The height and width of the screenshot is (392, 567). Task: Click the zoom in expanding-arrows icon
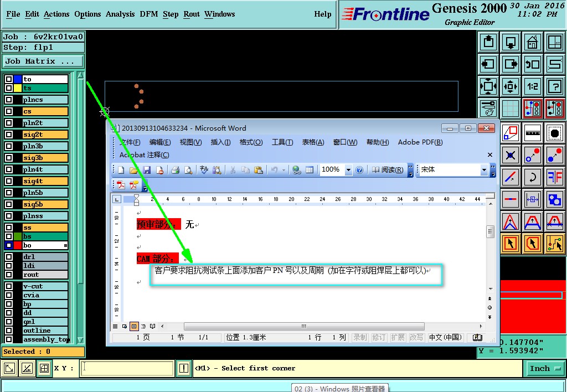(x=488, y=86)
